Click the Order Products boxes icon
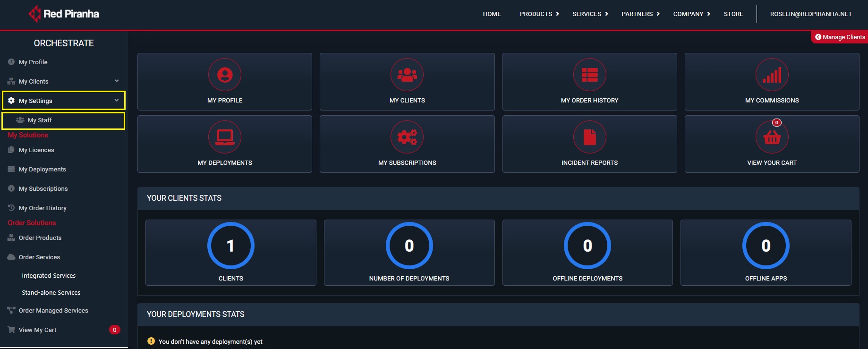Viewport: 868px width, 349px height. pyautogui.click(x=11, y=238)
